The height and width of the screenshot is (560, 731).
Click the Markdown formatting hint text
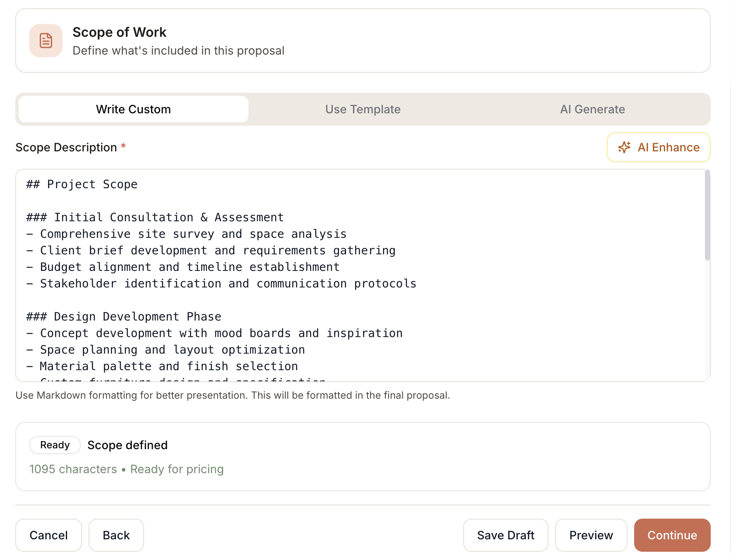coord(233,395)
